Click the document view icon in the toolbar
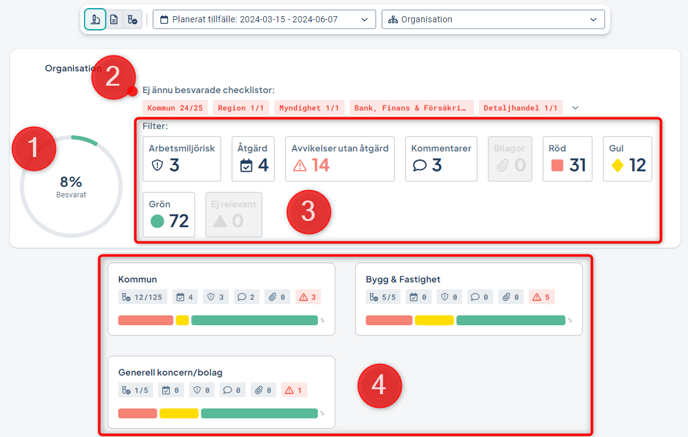This screenshot has width=688, height=437. (x=114, y=19)
